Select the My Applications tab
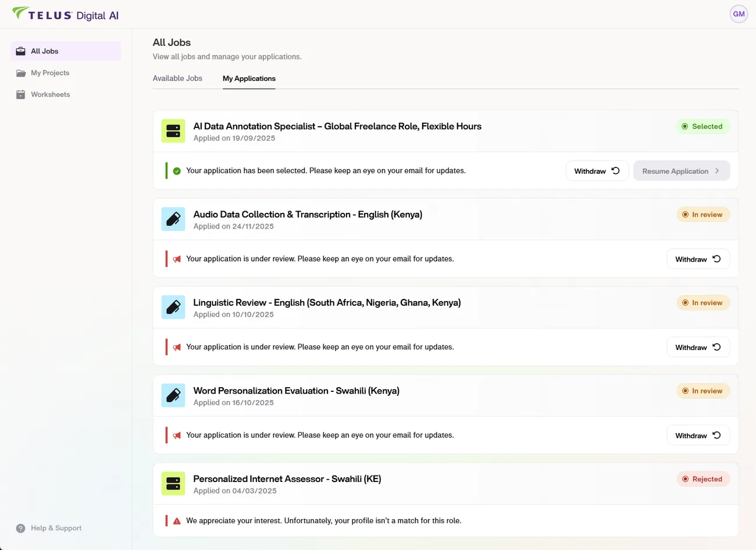The image size is (756, 550). pyautogui.click(x=249, y=78)
